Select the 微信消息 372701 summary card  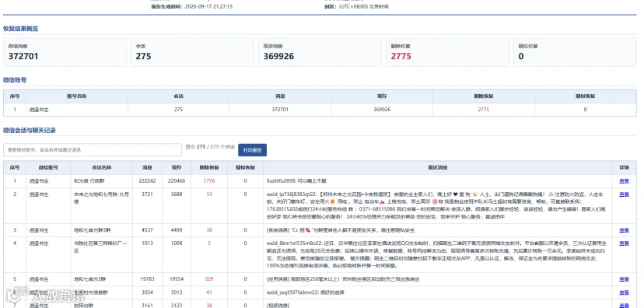coord(65,52)
